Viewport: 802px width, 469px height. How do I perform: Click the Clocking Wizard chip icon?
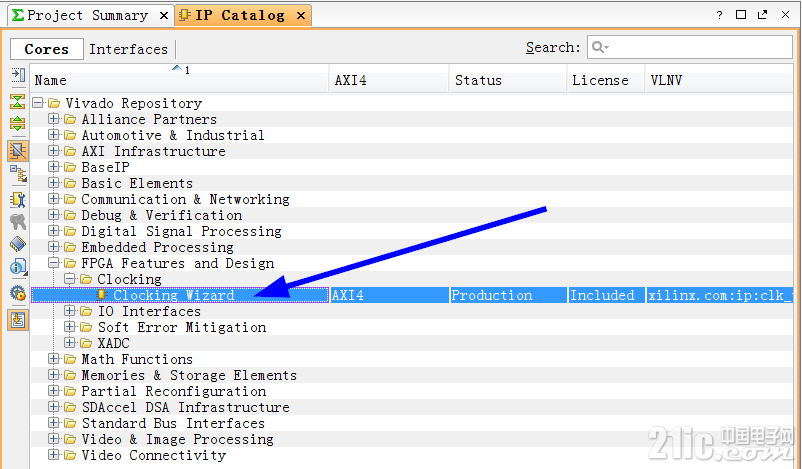[101, 295]
